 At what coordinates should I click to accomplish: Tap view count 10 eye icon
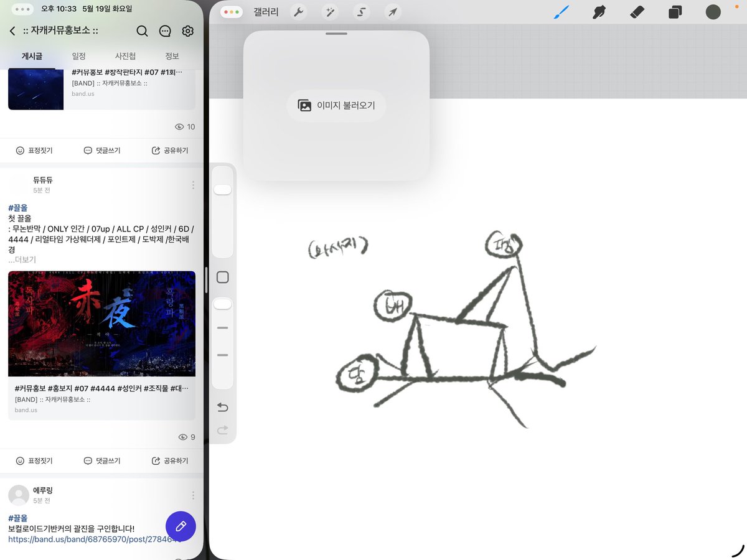pyautogui.click(x=179, y=127)
